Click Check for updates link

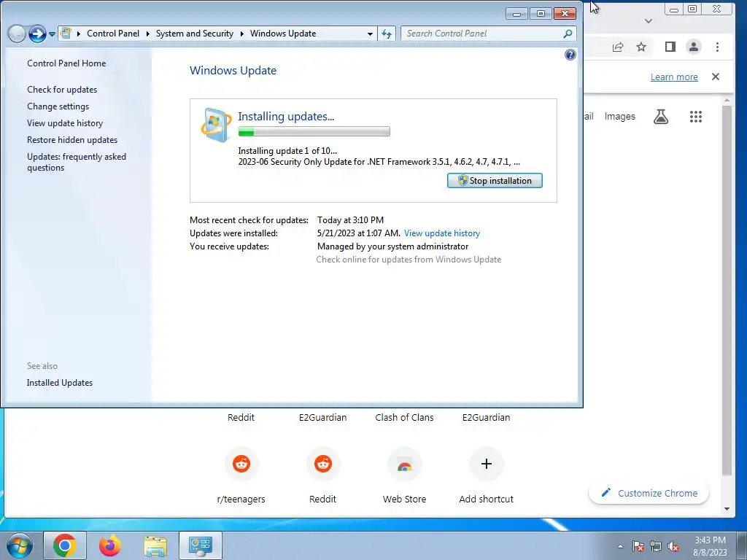pyautogui.click(x=62, y=90)
